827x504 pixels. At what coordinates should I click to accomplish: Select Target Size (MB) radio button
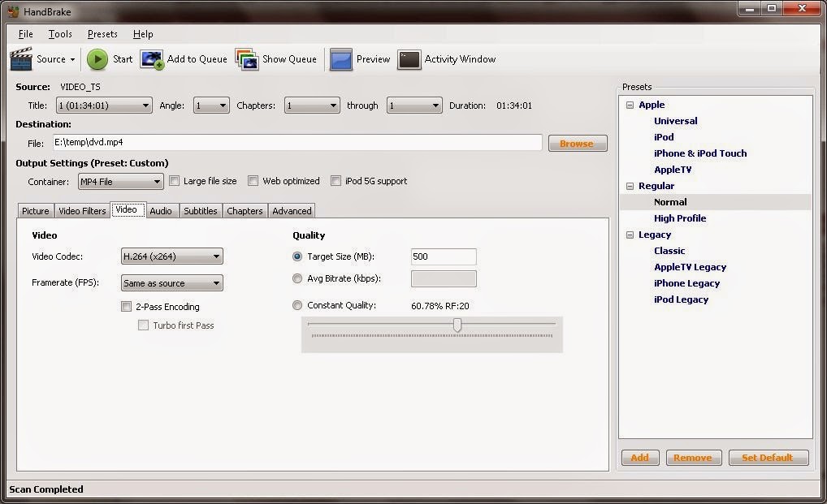pyautogui.click(x=297, y=256)
